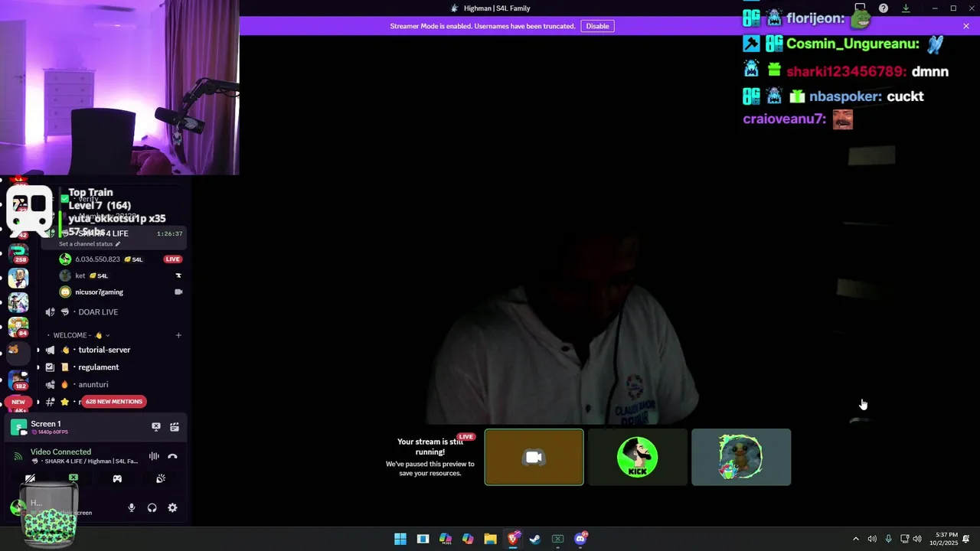The height and width of the screenshot is (551, 980).
Task: Open Discord taskbar icon
Action: pyautogui.click(x=580, y=539)
